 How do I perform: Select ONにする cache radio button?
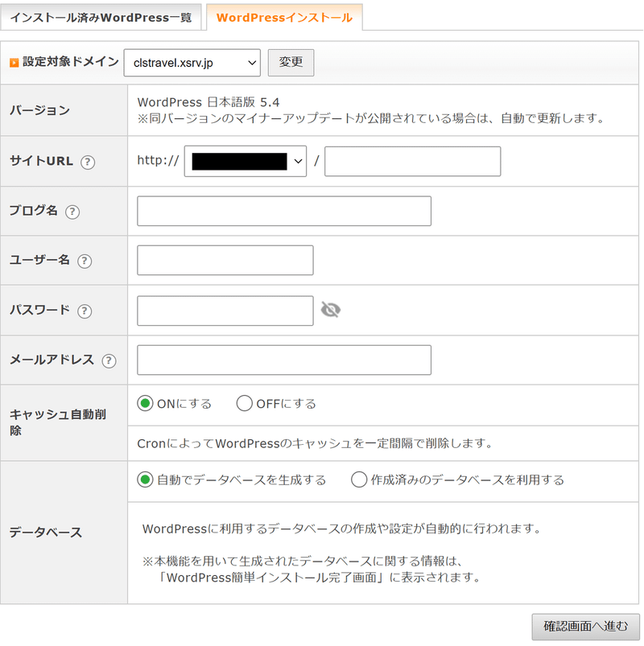pos(145,403)
